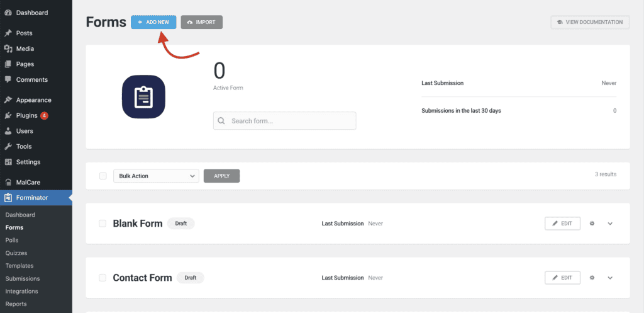Click the Forms page heading

click(106, 22)
